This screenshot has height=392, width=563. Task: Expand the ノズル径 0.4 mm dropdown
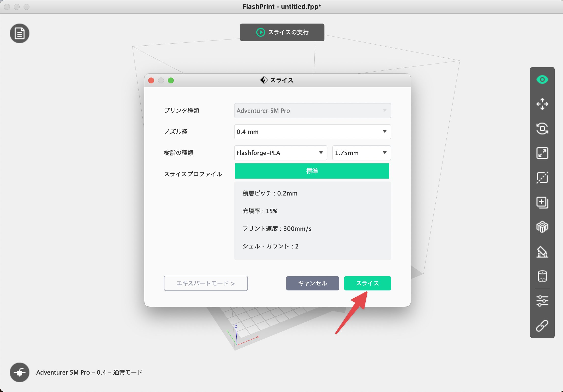312,132
